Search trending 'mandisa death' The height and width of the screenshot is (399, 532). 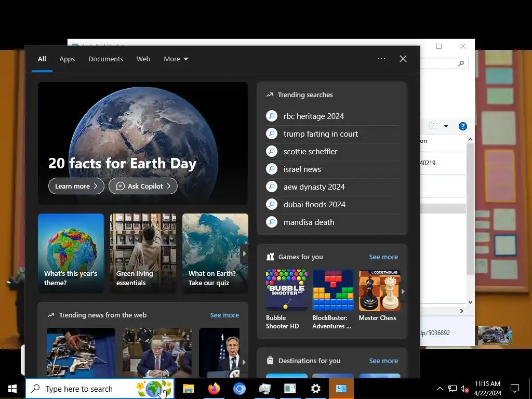click(309, 222)
